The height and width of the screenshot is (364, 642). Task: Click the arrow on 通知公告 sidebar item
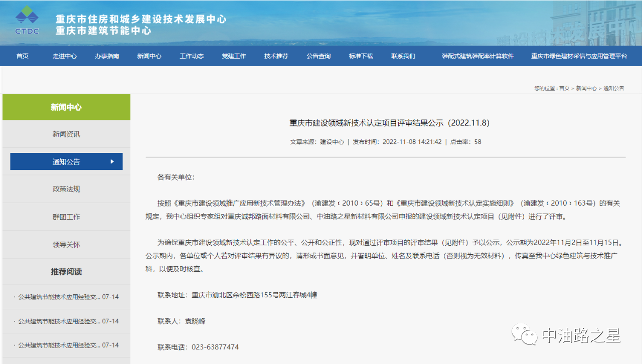[112, 161]
